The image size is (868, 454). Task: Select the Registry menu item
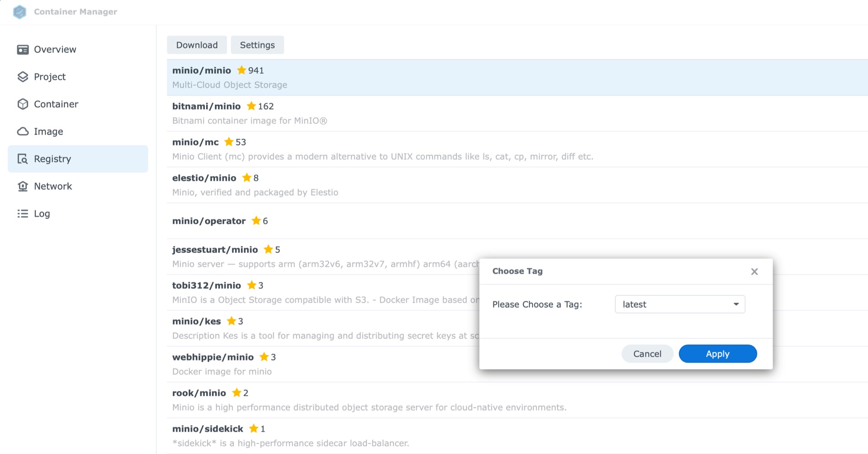point(78,159)
